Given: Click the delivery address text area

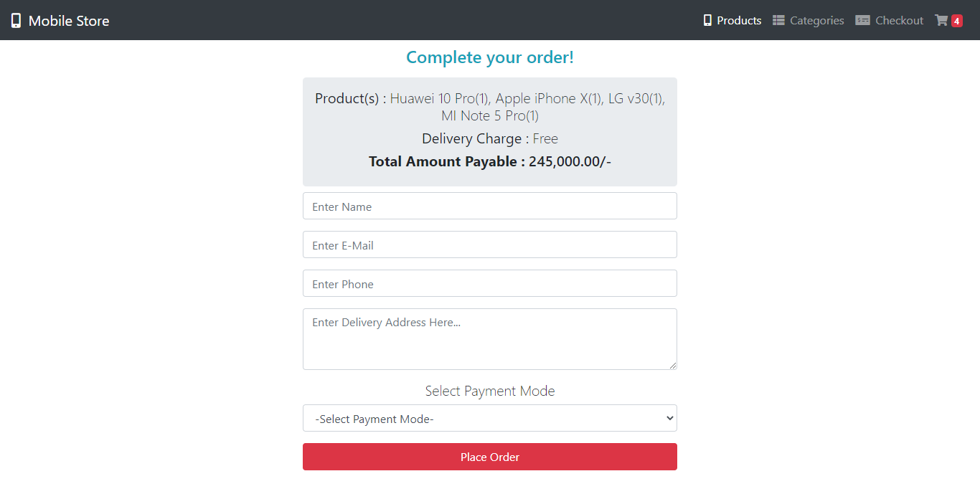Looking at the screenshot, I should point(490,338).
